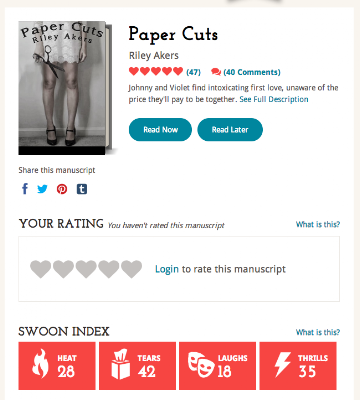Viewport: 360px width, 400px height.
Task: Open What is this? beside Swoon Index
Action: 318,332
